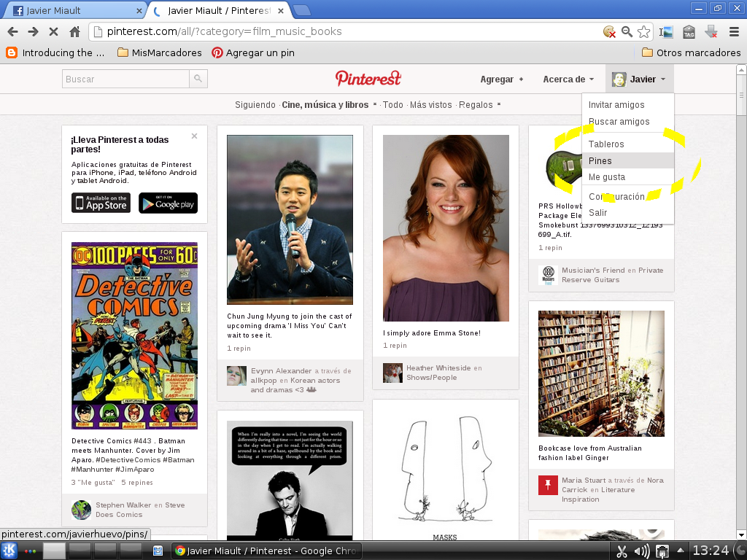Image resolution: width=747 pixels, height=560 pixels.
Task: Expand the Acerca de dropdown
Action: point(568,79)
